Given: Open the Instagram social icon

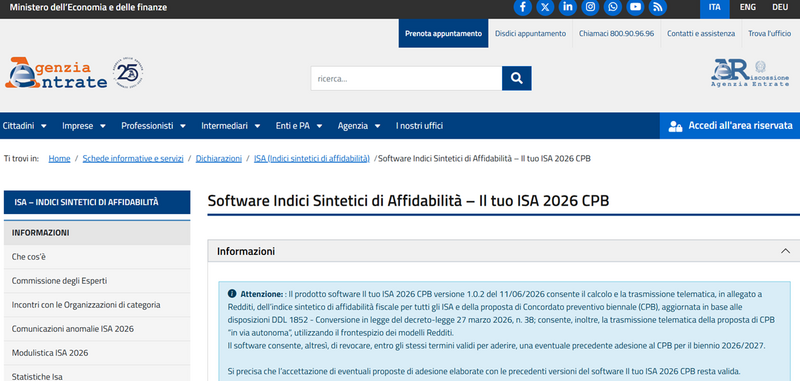Looking at the screenshot, I should click(590, 7).
